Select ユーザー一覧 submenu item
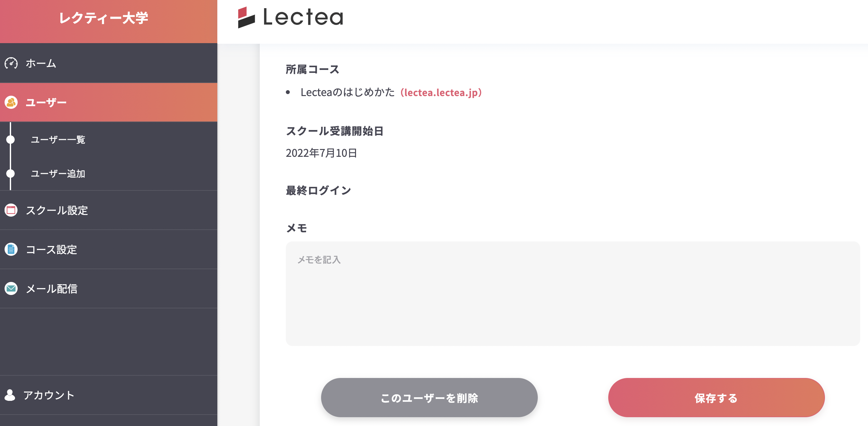Screen dimensions: 868x426 click(58, 139)
